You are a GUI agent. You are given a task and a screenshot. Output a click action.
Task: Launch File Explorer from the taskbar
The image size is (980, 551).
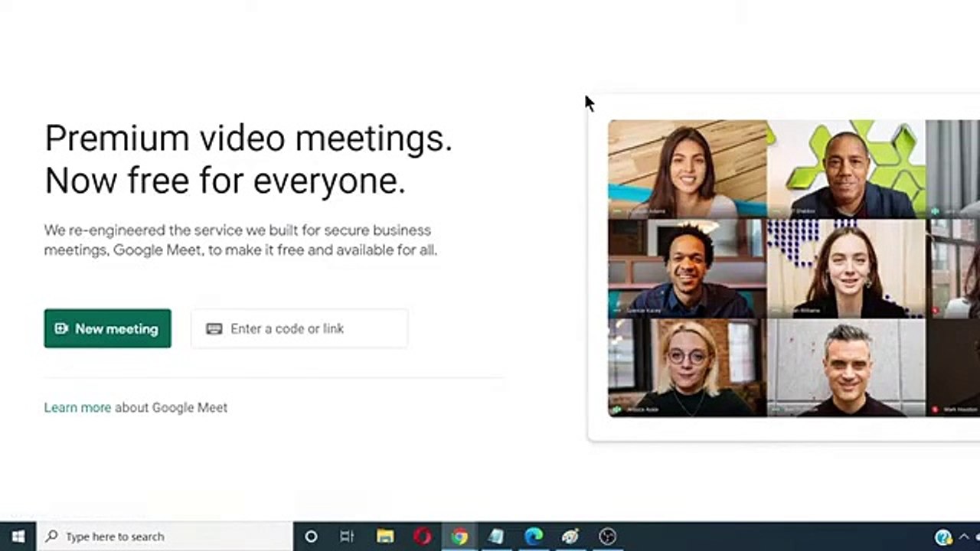point(384,536)
